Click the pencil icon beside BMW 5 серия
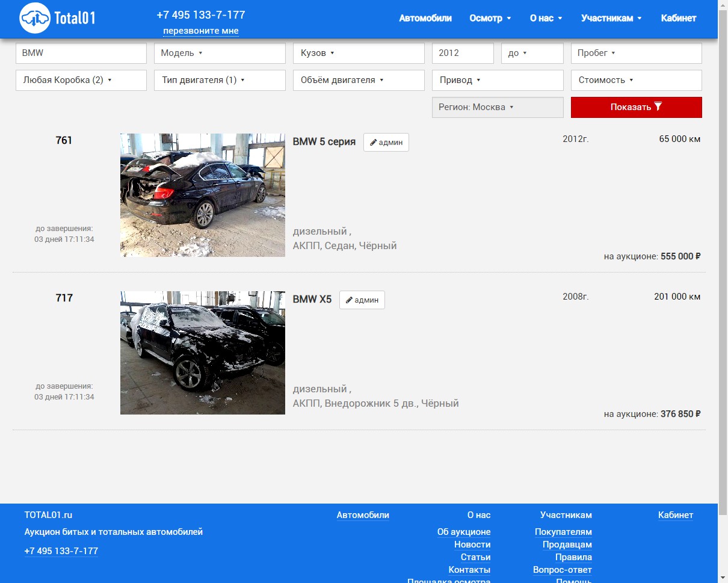Viewport: 728px width, 583px height. (x=373, y=143)
